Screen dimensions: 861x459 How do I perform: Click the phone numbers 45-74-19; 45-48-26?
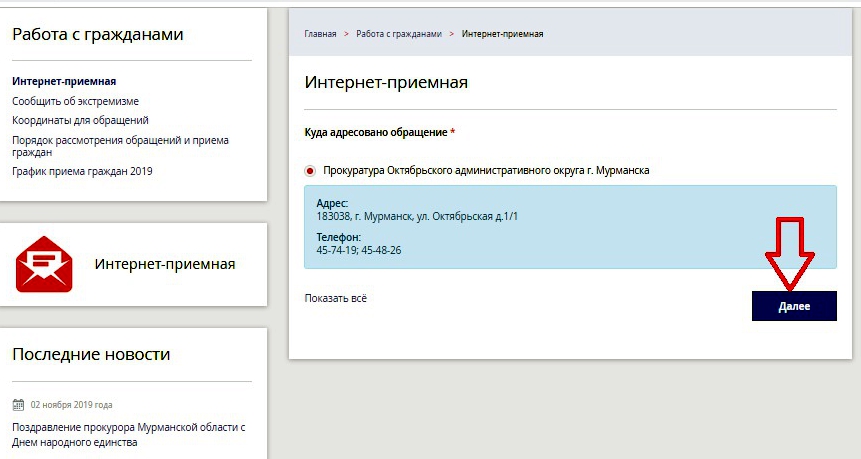[x=359, y=249]
